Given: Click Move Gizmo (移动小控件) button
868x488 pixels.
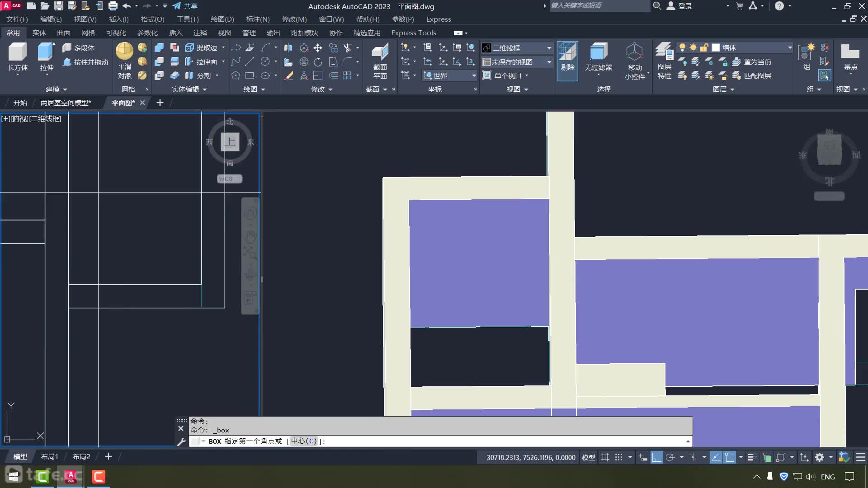Looking at the screenshot, I should (635, 61).
